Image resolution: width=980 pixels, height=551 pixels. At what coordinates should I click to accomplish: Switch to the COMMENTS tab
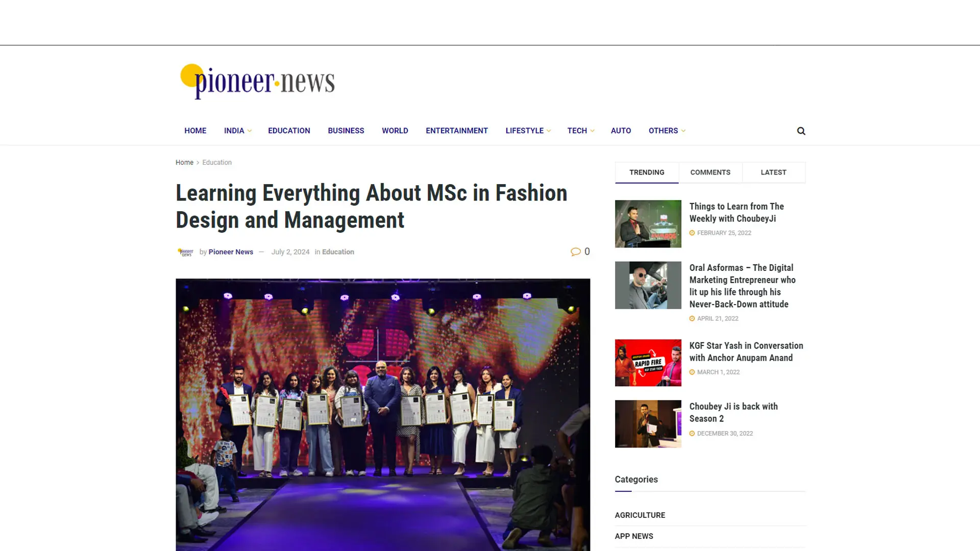[x=710, y=172]
